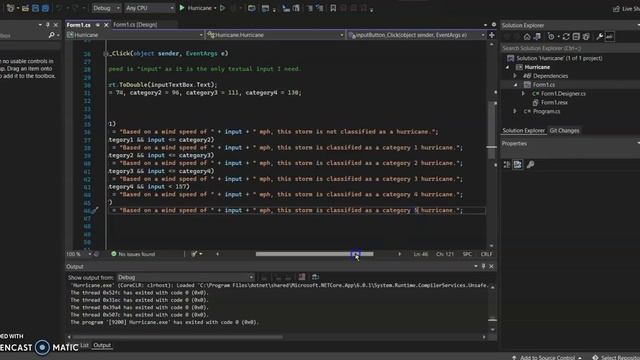Collapse code region at line 26
Viewport: 640px width, 360px height.
[x=106, y=53]
